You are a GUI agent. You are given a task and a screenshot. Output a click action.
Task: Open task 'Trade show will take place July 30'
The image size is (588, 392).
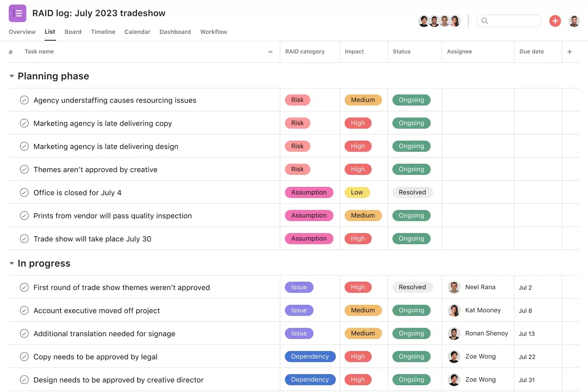92,239
